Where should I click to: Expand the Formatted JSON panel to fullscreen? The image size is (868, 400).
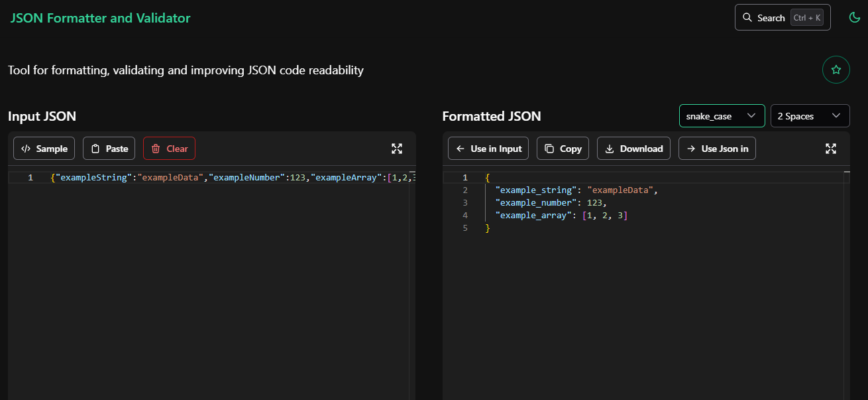(x=831, y=149)
